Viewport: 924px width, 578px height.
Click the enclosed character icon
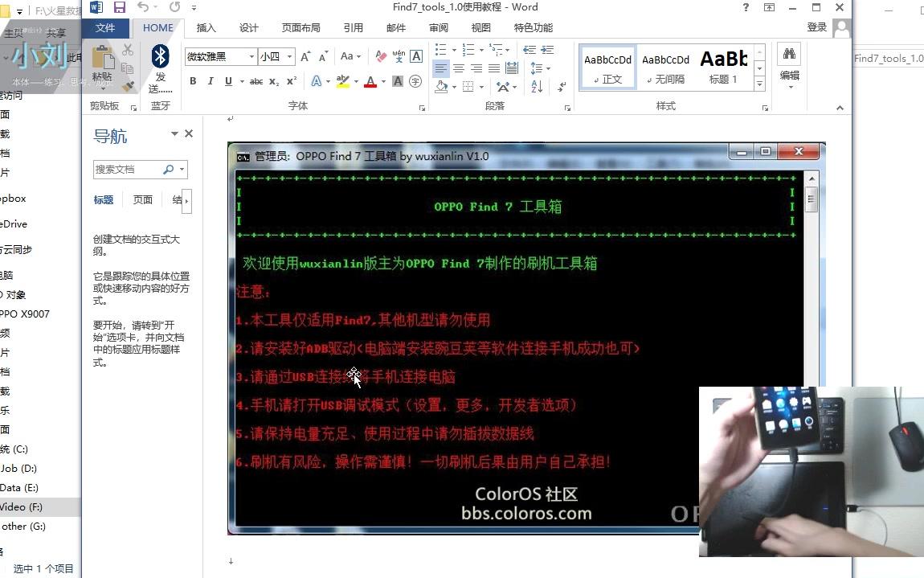(x=415, y=81)
